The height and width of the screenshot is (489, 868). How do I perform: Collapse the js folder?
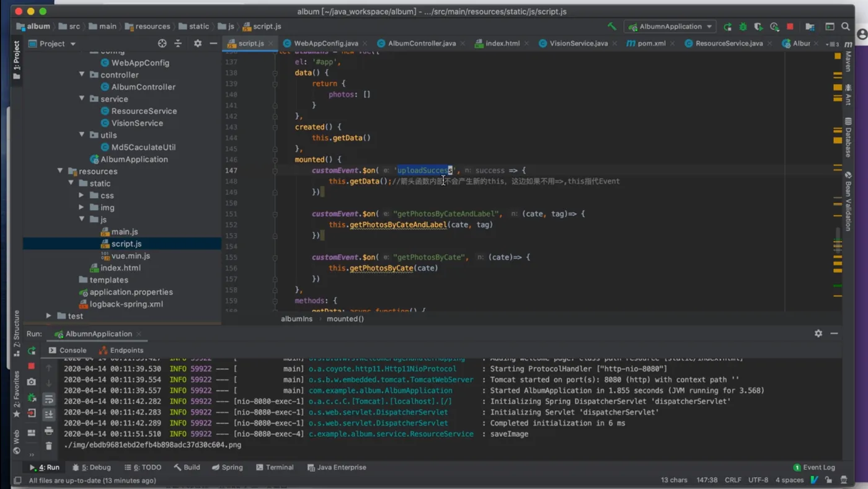point(82,219)
